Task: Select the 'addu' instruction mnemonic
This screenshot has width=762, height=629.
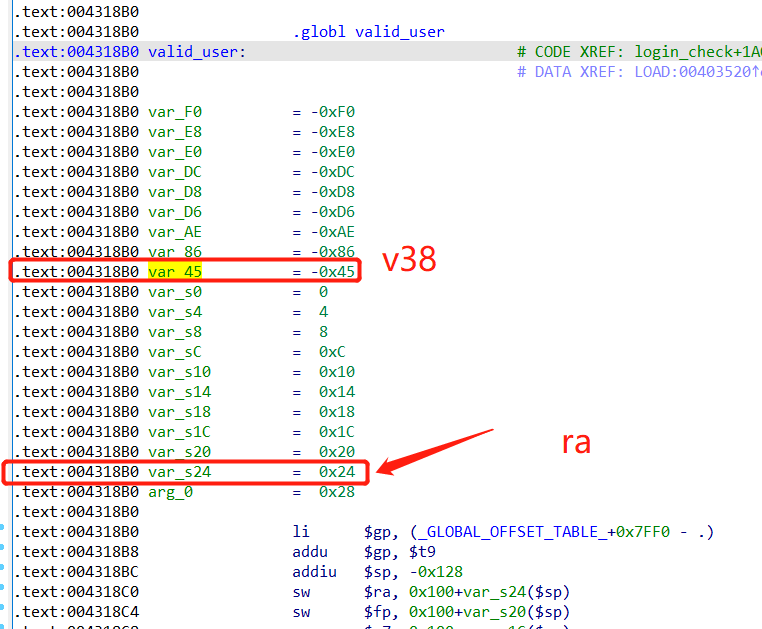Action: point(310,552)
